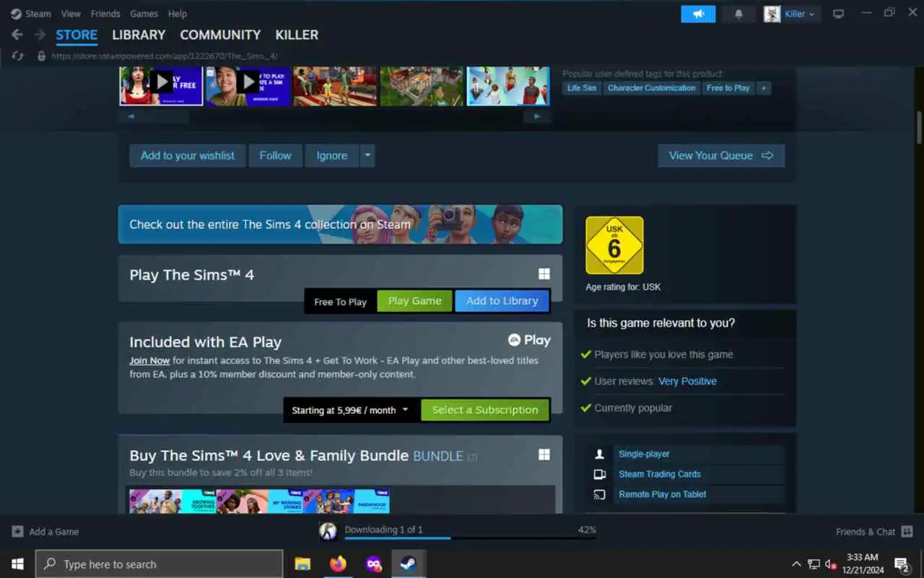The width and height of the screenshot is (924, 578).
Task: Open The Sims 4 collection banner
Action: click(340, 224)
